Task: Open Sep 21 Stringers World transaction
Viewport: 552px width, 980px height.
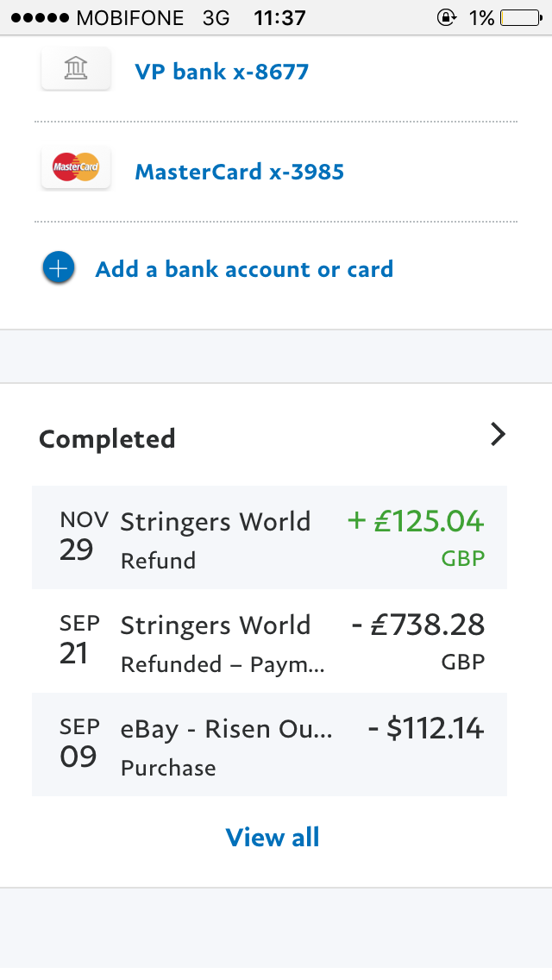Action: click(216, 641)
